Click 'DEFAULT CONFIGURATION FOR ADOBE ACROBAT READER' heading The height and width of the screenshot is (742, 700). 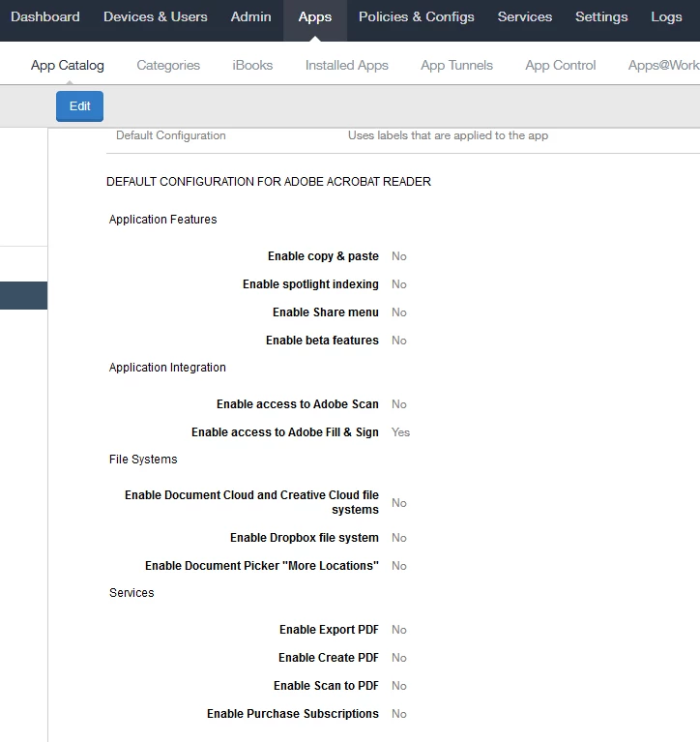coord(269,182)
